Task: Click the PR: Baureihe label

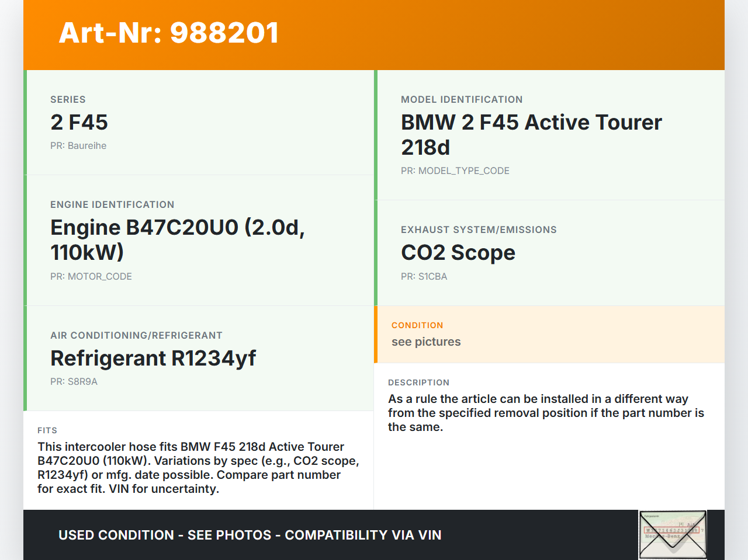Action: tap(78, 146)
